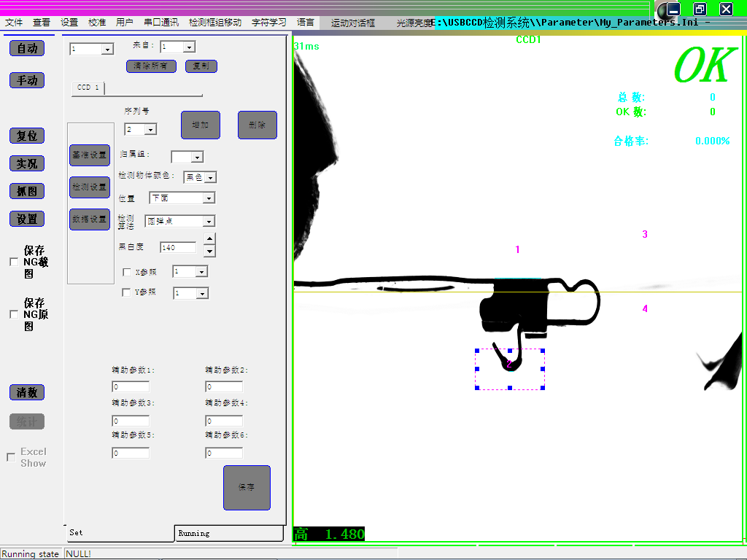The width and height of the screenshot is (747, 560).
Task: Open the 校准 calibration menu
Action: [x=97, y=23]
